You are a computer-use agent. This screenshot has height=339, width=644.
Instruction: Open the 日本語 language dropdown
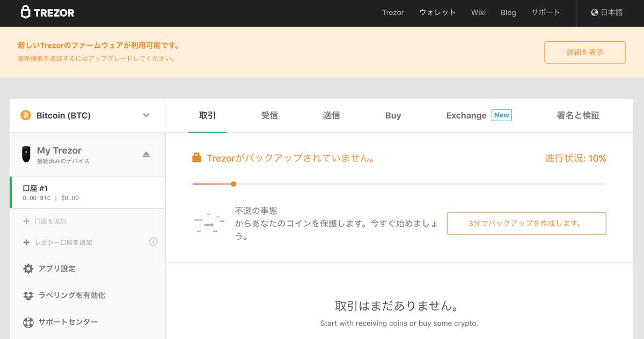(607, 12)
